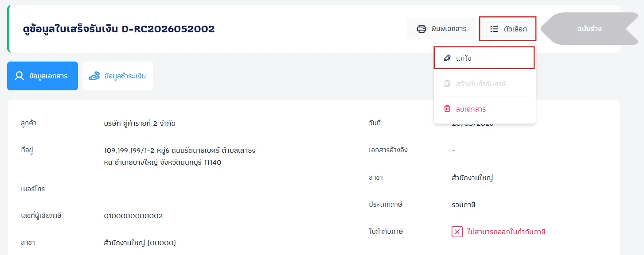Open the ตัวเลือก options dropdown

click(x=508, y=29)
